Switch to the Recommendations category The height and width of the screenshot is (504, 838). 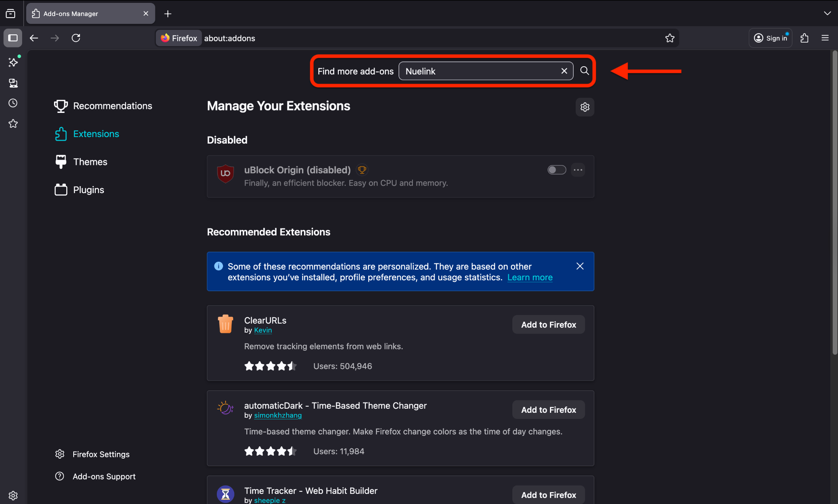click(x=113, y=106)
